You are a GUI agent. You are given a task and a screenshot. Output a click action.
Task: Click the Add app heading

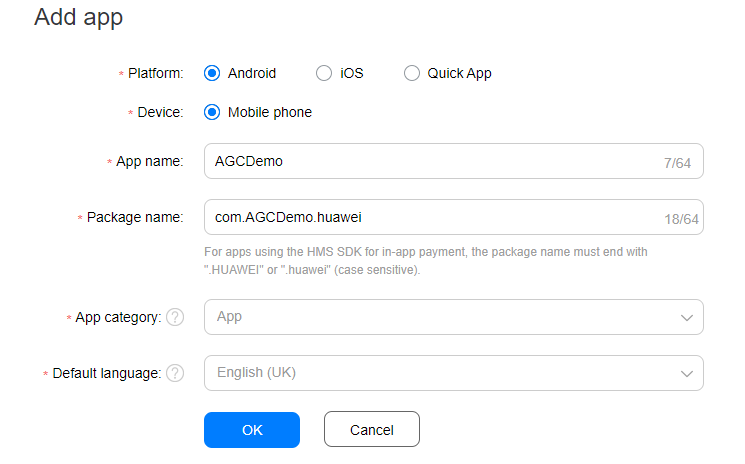pos(79,17)
